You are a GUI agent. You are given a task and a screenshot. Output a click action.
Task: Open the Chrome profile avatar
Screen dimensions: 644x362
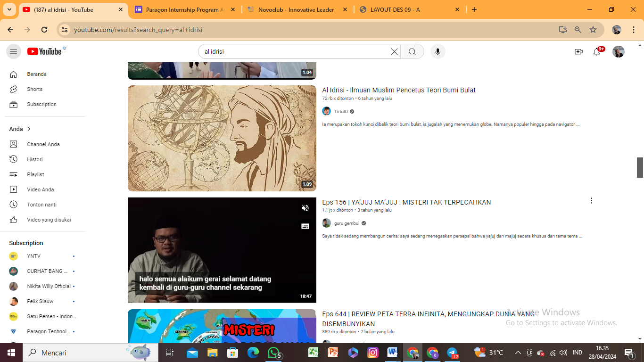617,30
